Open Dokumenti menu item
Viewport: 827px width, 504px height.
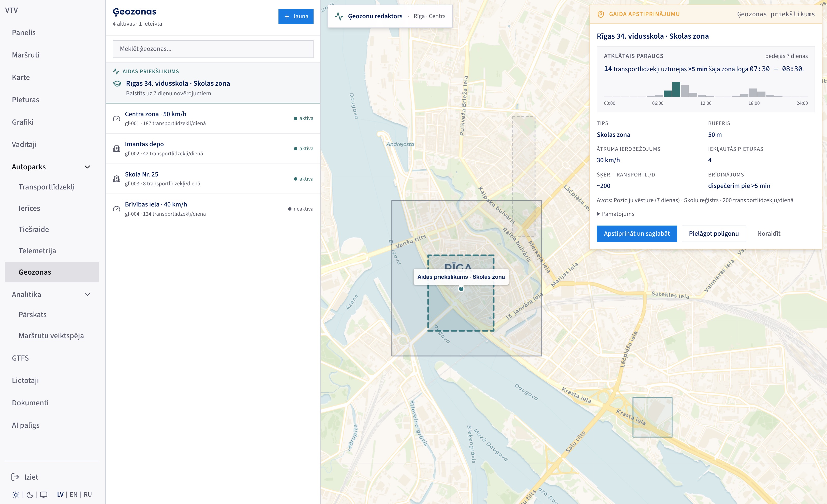pyautogui.click(x=52, y=403)
